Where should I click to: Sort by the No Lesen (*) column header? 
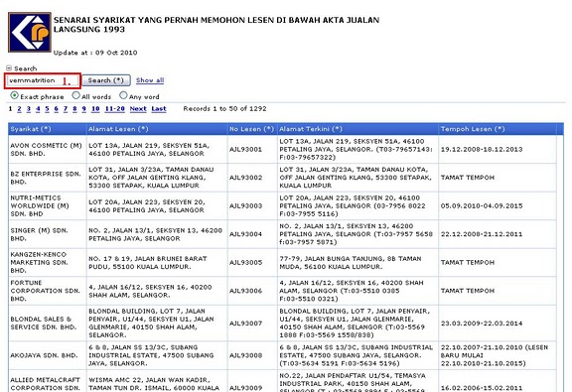pos(251,129)
